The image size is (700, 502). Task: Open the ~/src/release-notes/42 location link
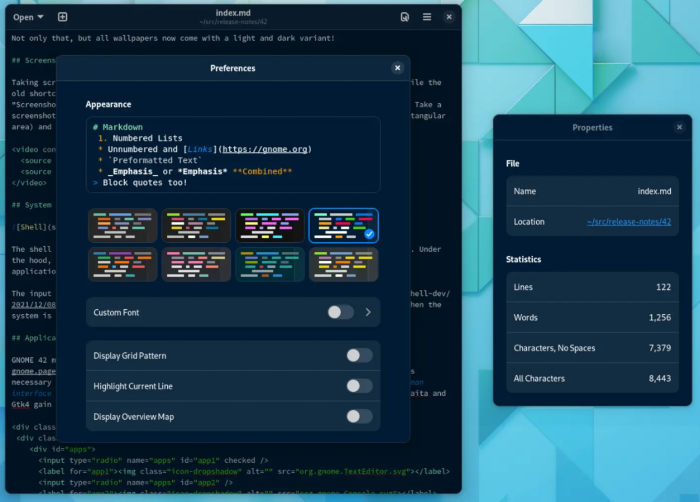(x=627, y=222)
